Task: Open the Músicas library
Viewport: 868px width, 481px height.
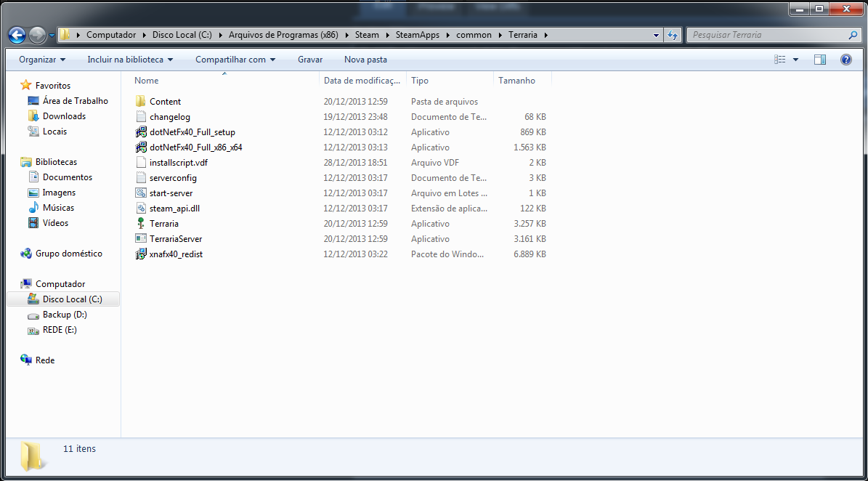Action: [x=58, y=208]
